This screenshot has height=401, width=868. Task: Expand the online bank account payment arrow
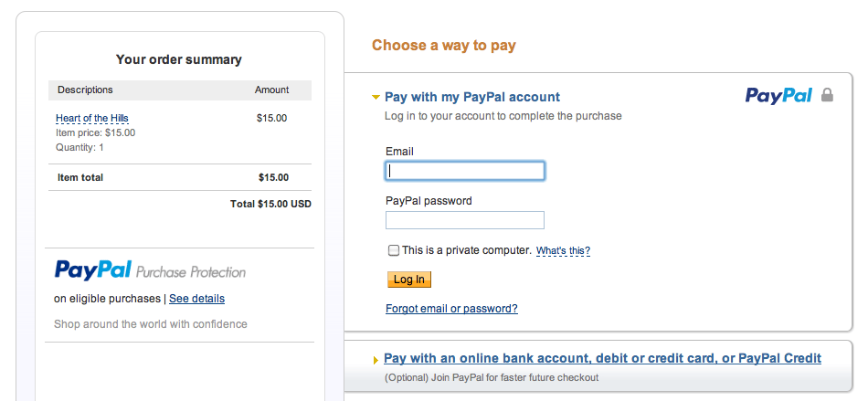376,361
